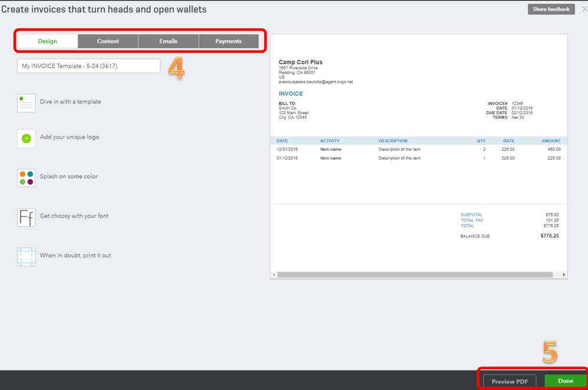Click the SUBTOTAL label in preview

pyautogui.click(x=471, y=215)
